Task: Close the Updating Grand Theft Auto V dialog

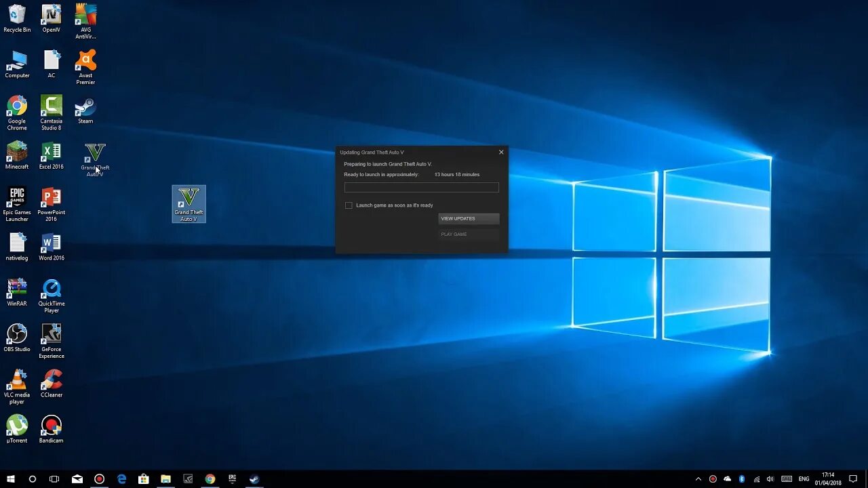Action: (x=501, y=152)
